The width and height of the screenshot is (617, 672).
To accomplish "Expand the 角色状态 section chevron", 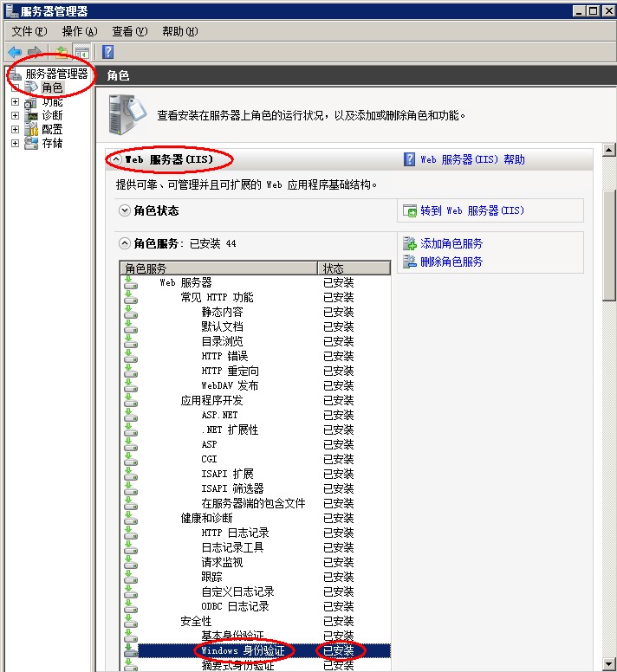I will (124, 210).
